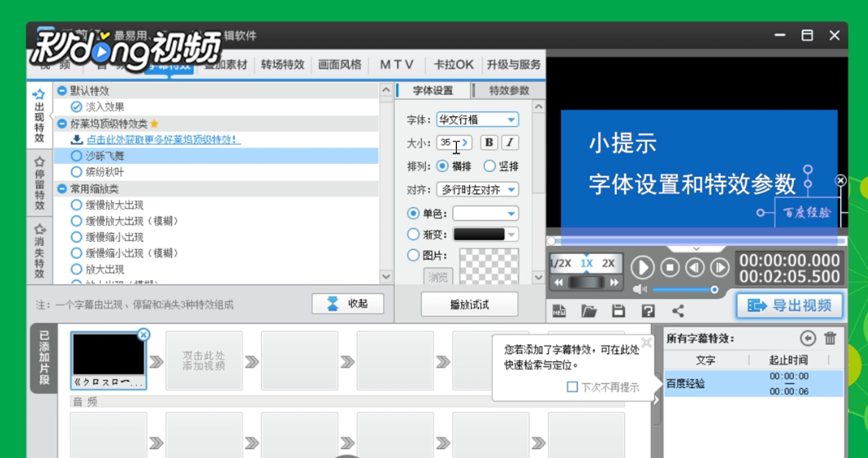The height and width of the screenshot is (458, 868).
Task: Open the 卡拉OK tab
Action: (454, 65)
